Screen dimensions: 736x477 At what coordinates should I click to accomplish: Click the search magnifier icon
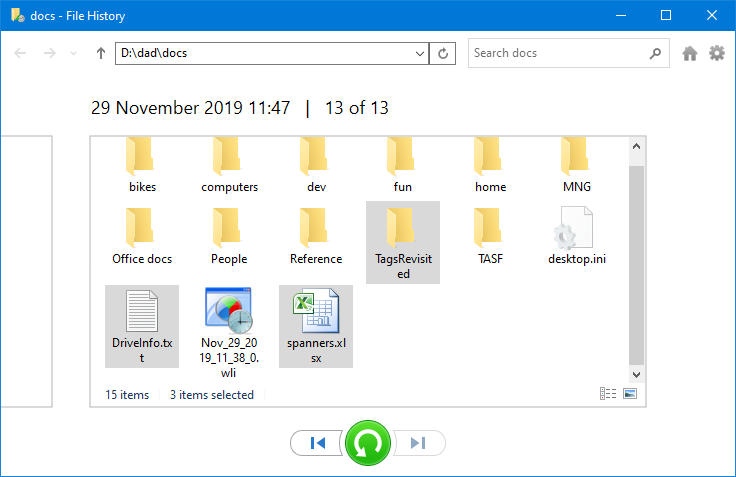[x=655, y=54]
